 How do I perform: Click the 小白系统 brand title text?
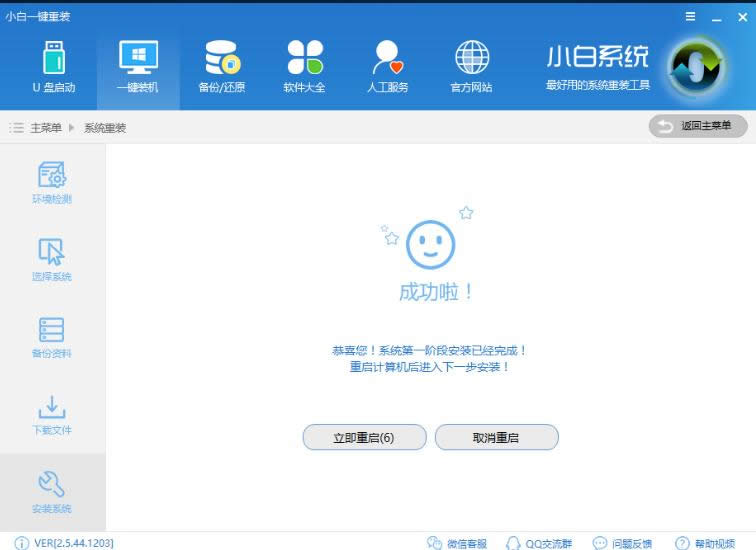[x=597, y=56]
